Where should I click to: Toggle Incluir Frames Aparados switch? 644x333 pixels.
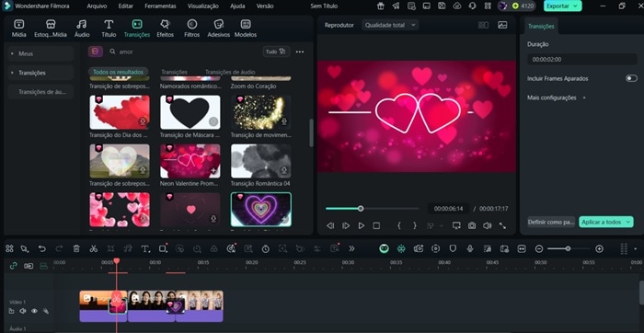[x=631, y=78]
